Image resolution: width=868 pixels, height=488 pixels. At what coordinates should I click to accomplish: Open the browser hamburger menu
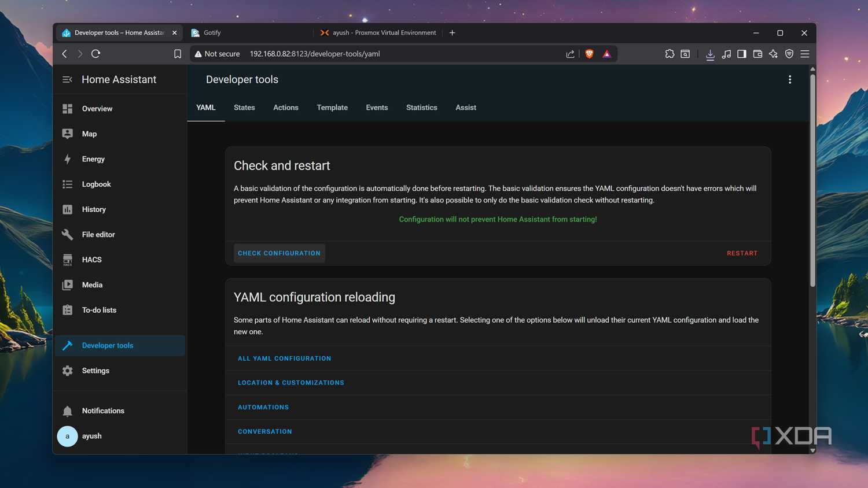click(804, 54)
